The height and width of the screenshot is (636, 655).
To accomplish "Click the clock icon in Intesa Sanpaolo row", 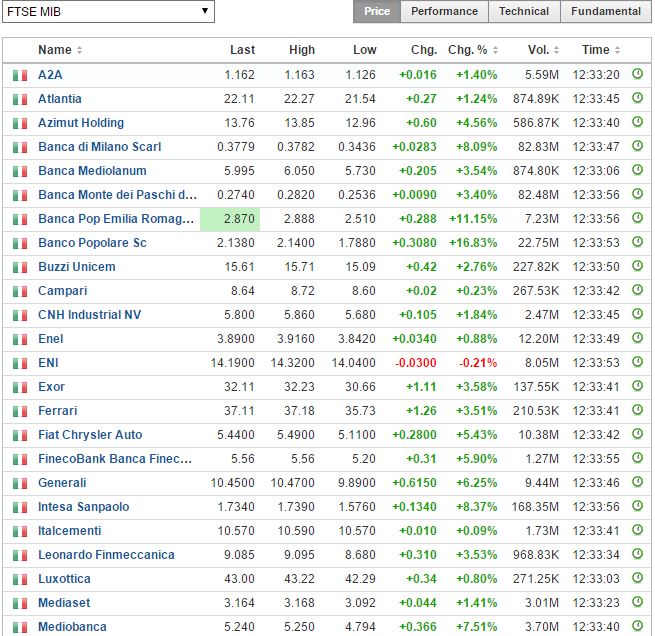I will 637,506.
